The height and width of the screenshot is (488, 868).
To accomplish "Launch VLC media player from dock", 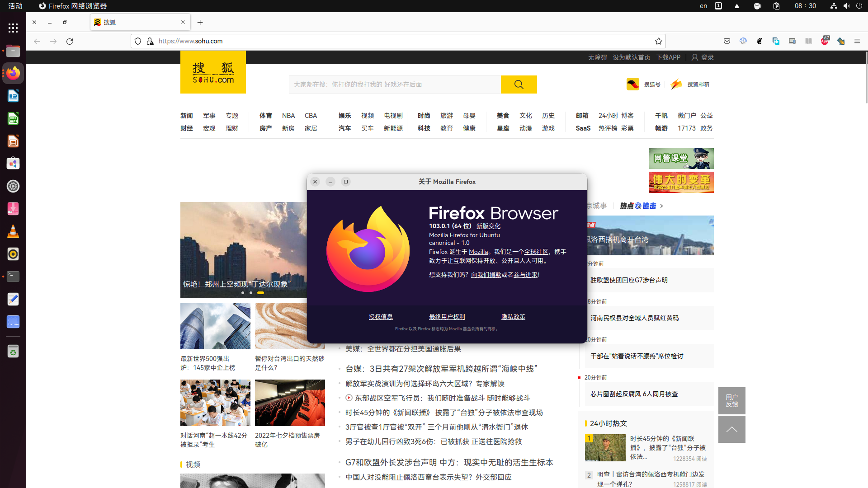I will [13, 231].
